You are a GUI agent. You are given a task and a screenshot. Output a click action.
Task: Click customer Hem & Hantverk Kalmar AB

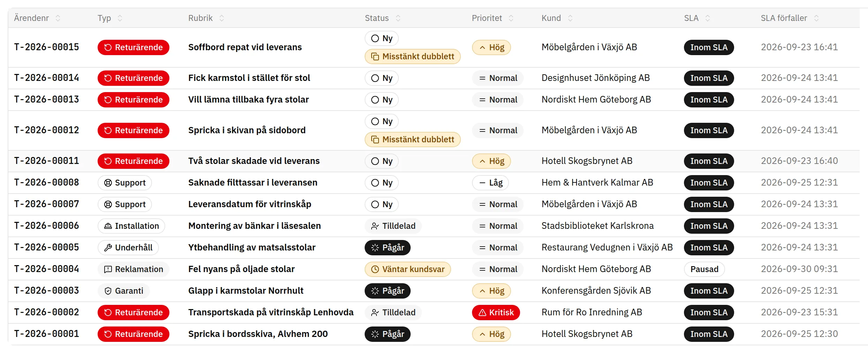[x=597, y=183]
